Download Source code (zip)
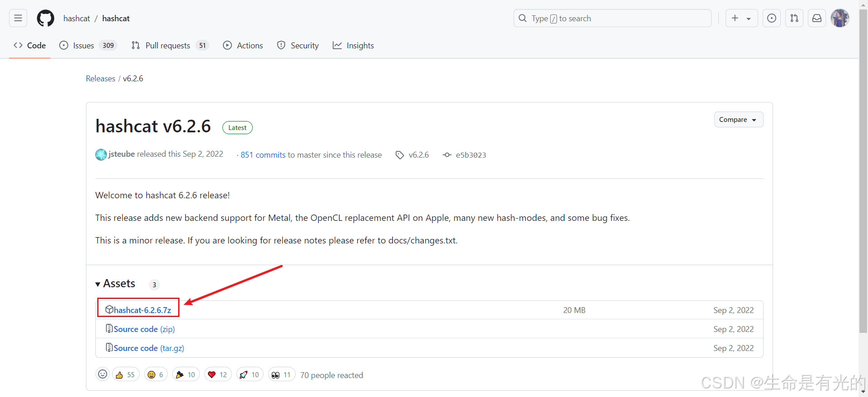 (144, 329)
